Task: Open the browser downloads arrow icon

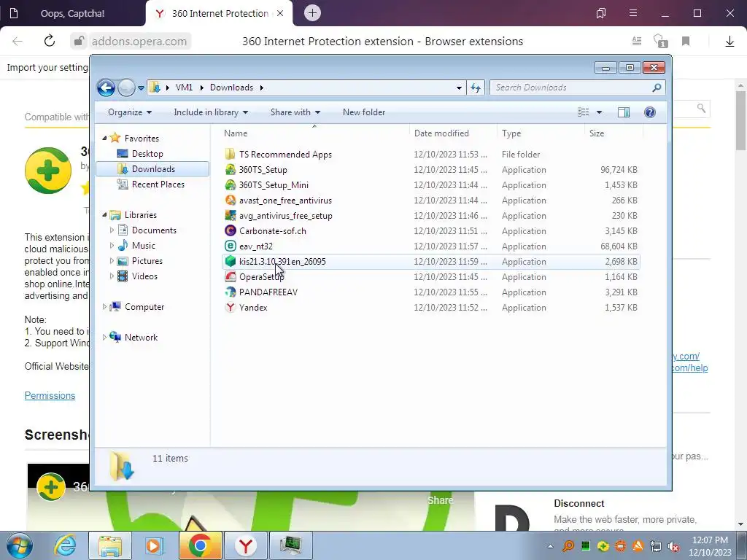Action: point(729,42)
